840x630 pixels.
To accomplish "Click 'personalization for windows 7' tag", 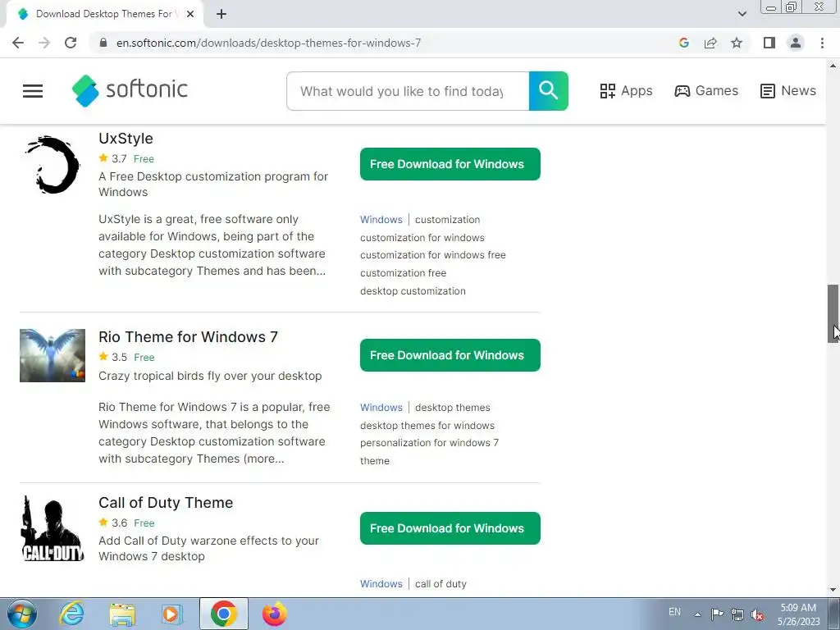I will pos(429,442).
